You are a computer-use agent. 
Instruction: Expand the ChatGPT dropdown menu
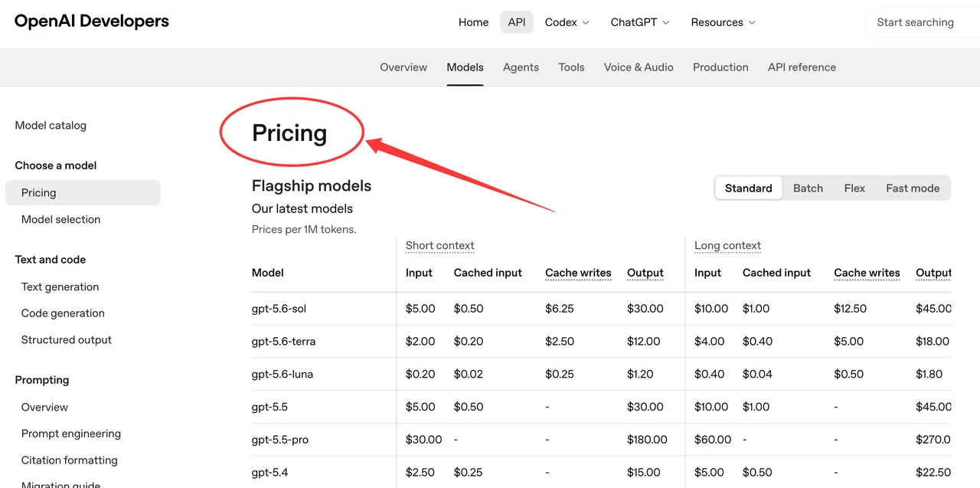(x=640, y=22)
